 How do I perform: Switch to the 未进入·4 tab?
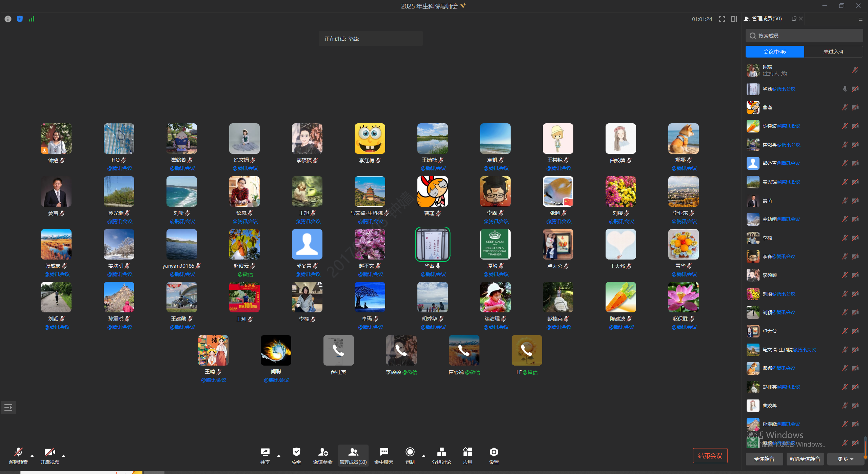[833, 51]
